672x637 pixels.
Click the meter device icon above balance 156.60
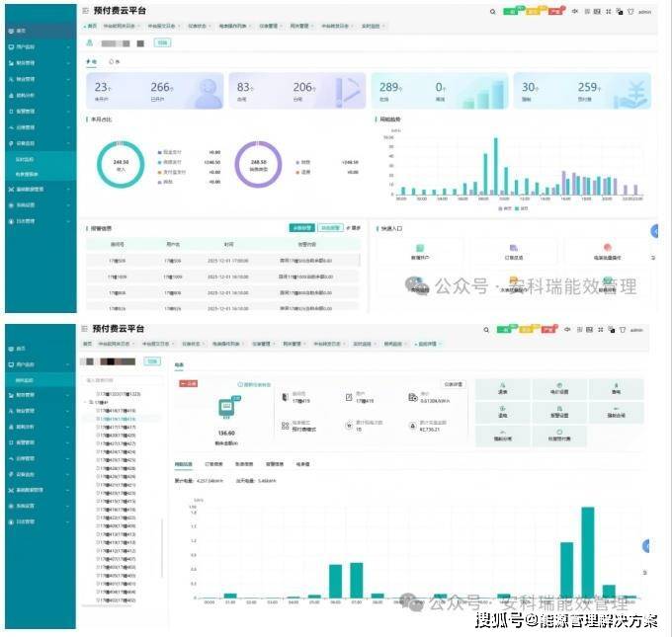click(224, 405)
